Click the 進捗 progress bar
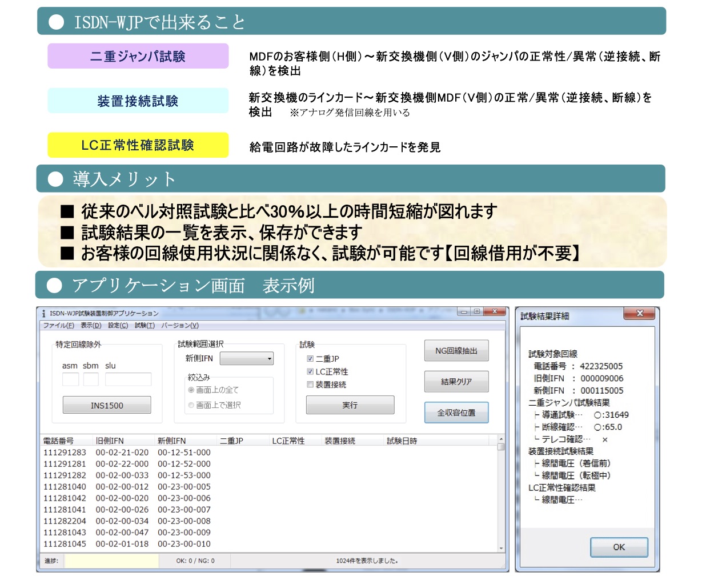The height and width of the screenshot is (588, 706). (111, 561)
